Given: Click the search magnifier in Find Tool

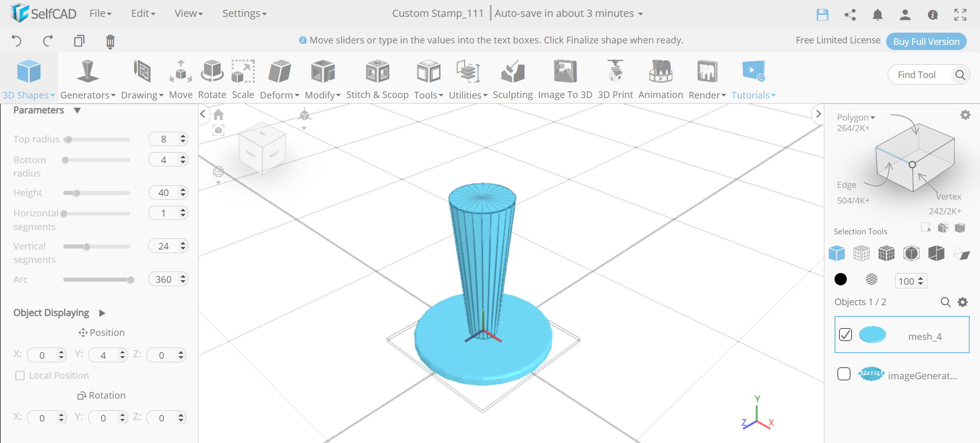Looking at the screenshot, I should point(960,75).
